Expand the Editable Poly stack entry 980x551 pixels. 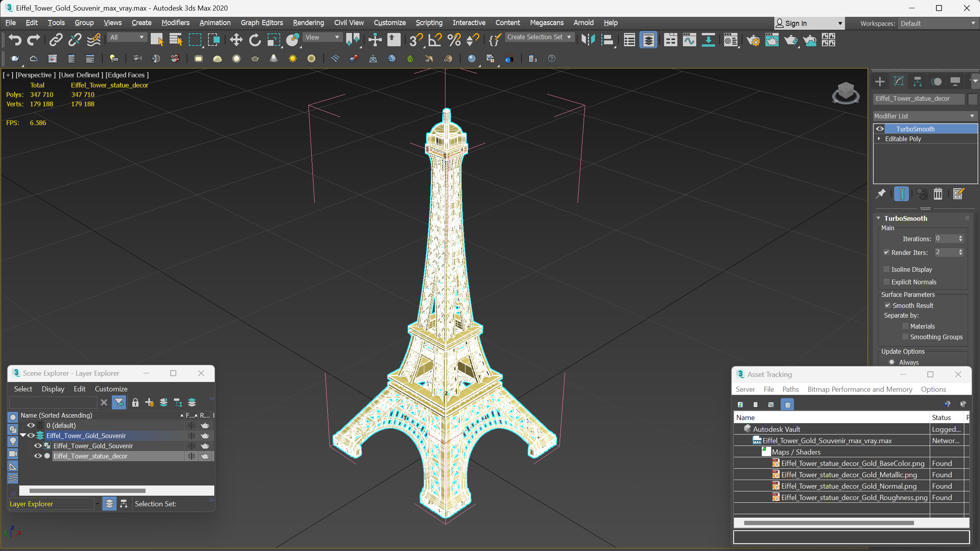[x=879, y=138]
